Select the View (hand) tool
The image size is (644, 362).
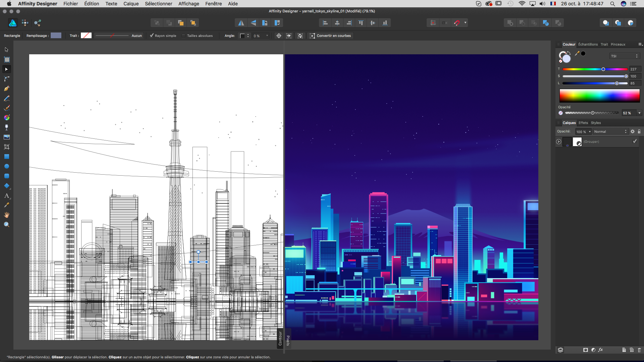tap(6, 215)
